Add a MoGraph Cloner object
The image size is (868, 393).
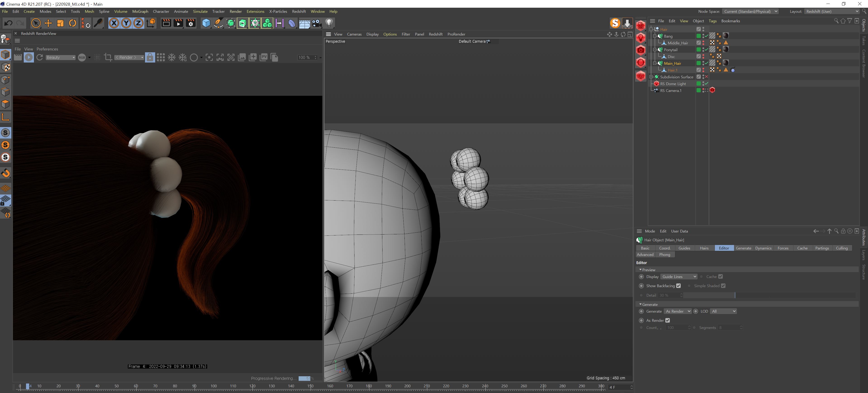tap(267, 23)
